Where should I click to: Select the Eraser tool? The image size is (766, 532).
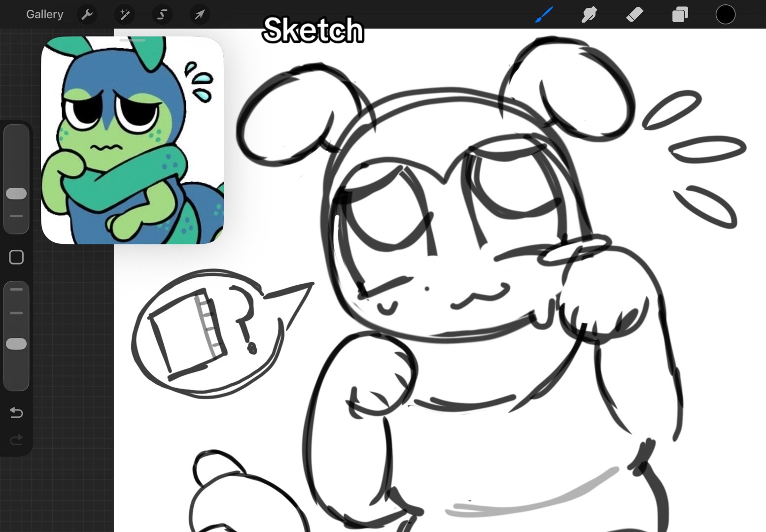(634, 14)
